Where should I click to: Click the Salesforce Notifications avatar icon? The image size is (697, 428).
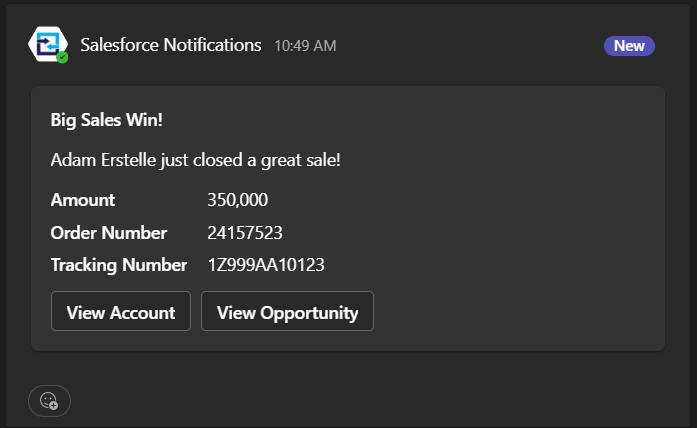48,44
